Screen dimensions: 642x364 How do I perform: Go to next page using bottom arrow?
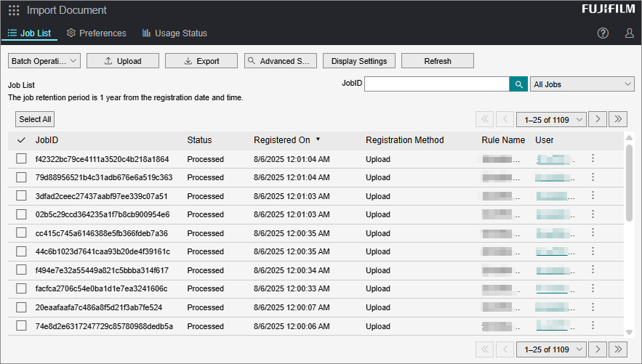point(598,349)
